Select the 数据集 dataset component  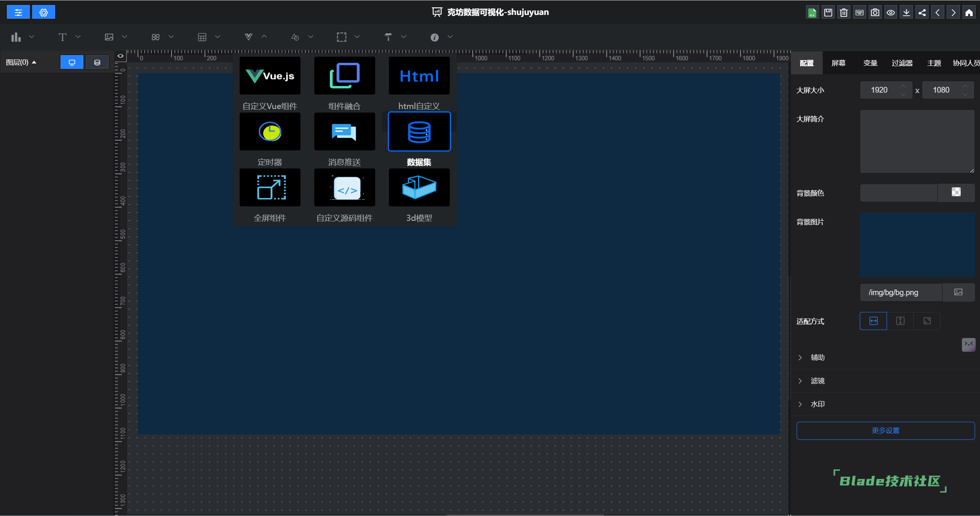coord(419,132)
